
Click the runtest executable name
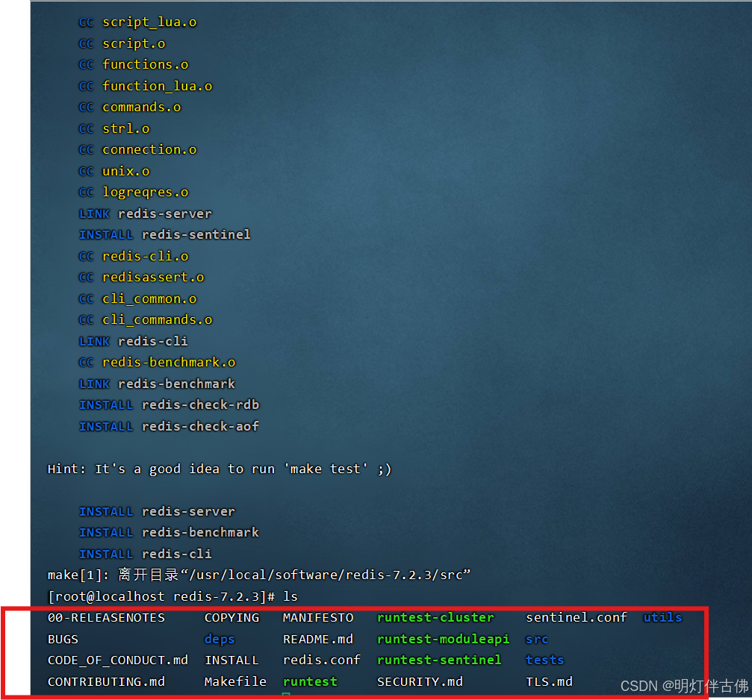tap(310, 682)
